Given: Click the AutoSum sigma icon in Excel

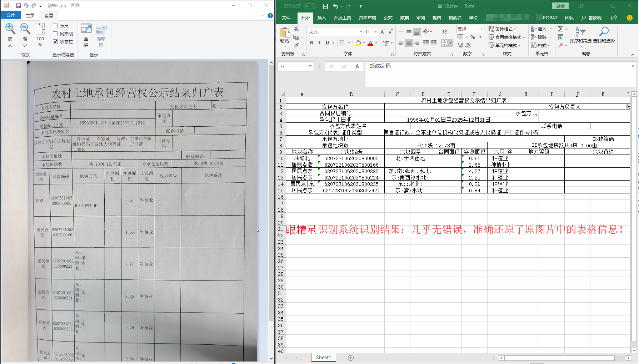Looking at the screenshot, I should coord(561,29).
